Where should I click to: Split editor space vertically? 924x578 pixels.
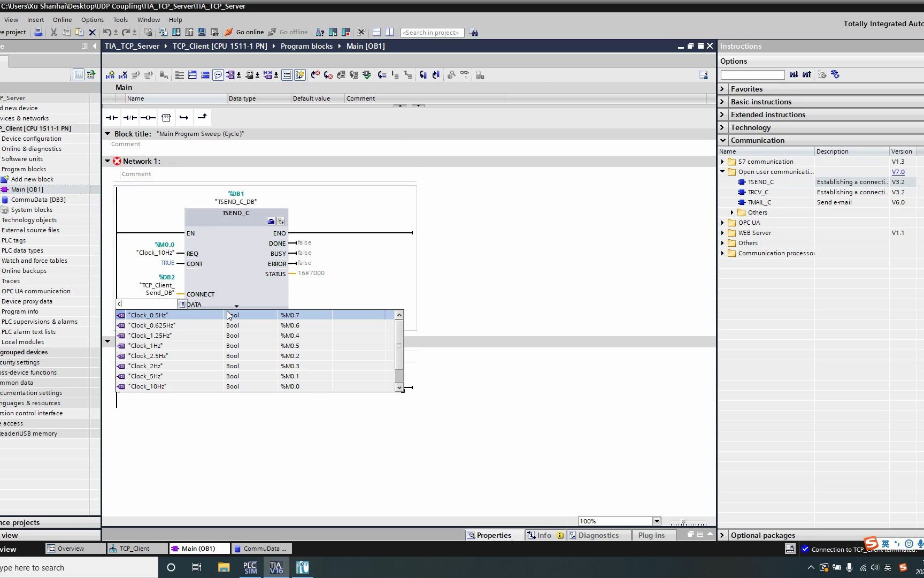(x=390, y=32)
